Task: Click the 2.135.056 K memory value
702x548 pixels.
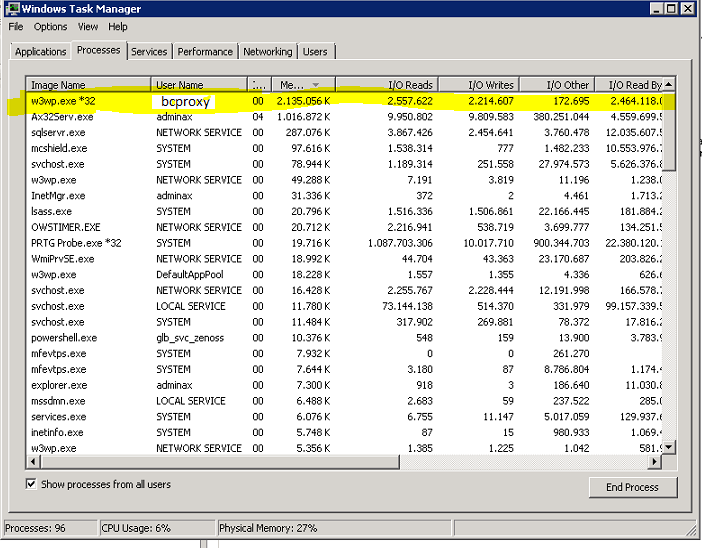Action: click(x=303, y=101)
